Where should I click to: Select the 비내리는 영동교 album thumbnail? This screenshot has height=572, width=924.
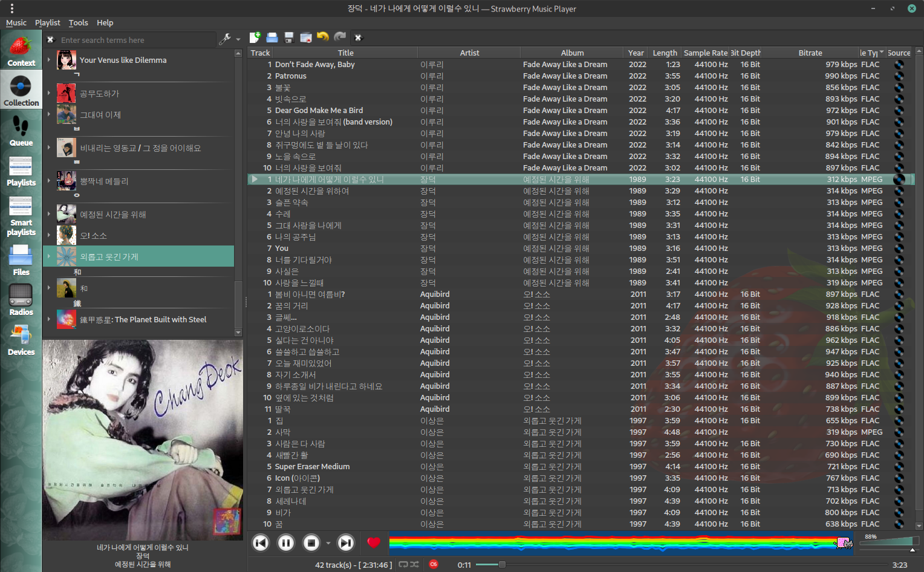tap(67, 148)
